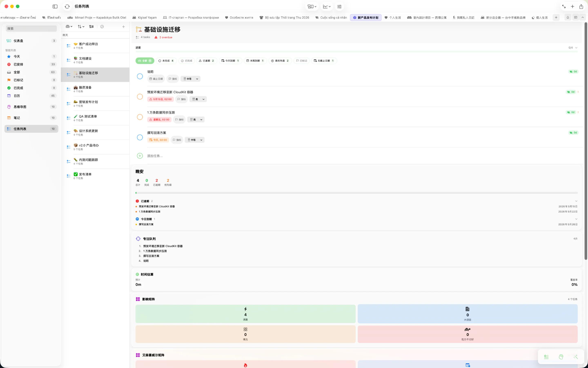Screen dimensions: 588x368
Task: Click the note panel icon beside the bell
Action: point(575,18)
